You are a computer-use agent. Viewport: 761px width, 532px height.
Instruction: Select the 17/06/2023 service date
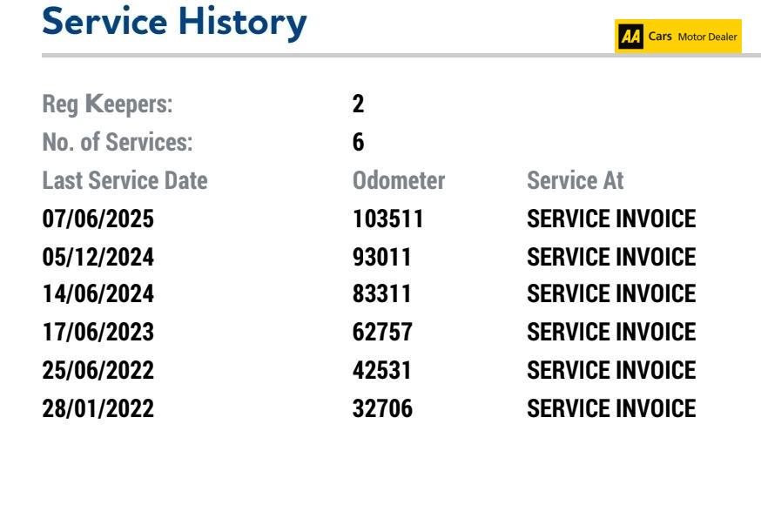98,332
